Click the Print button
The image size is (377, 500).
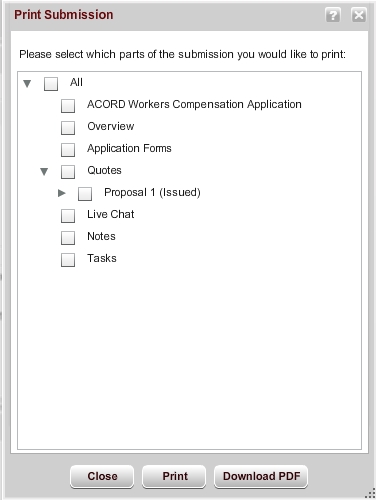pyautogui.click(x=174, y=476)
